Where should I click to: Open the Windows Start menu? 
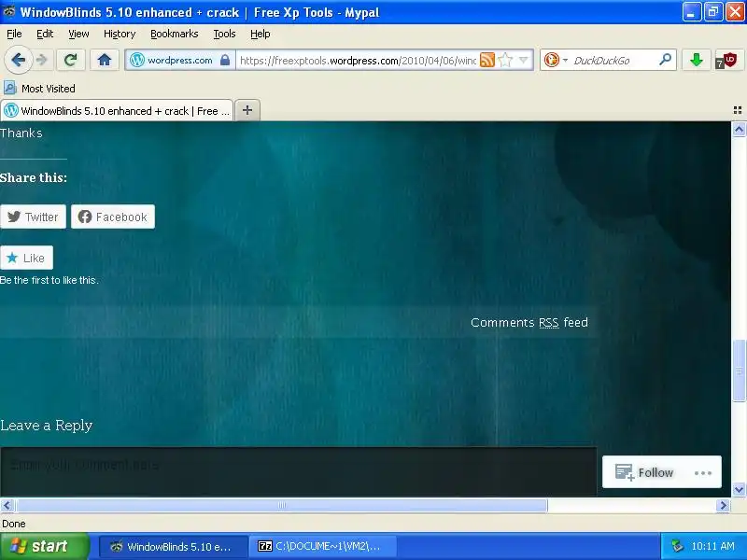pos(44,546)
